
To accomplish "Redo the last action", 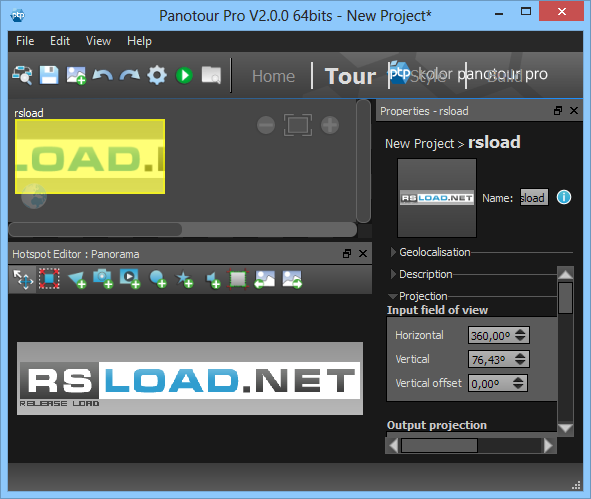I will (130, 75).
